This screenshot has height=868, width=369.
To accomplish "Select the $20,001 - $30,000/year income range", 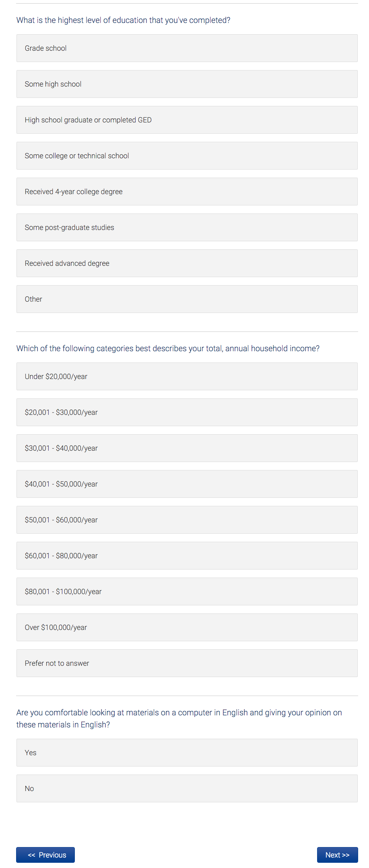I will click(187, 412).
